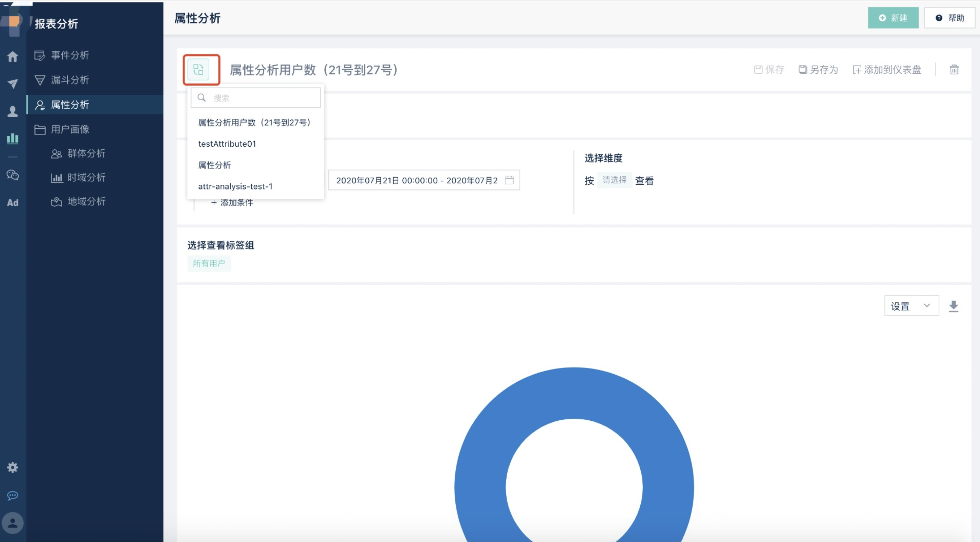
Task: Click the 保存 button
Action: click(x=769, y=70)
